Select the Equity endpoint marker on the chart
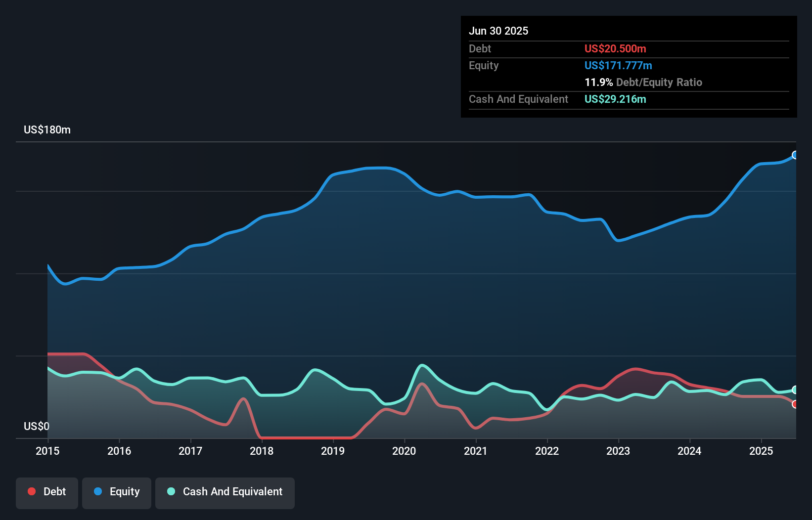 pos(795,155)
